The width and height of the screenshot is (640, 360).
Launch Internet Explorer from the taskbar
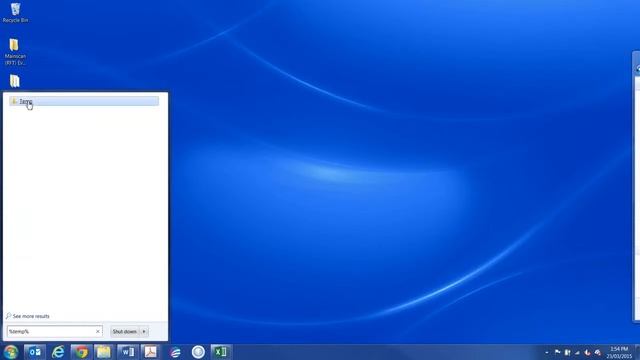[x=58, y=352]
